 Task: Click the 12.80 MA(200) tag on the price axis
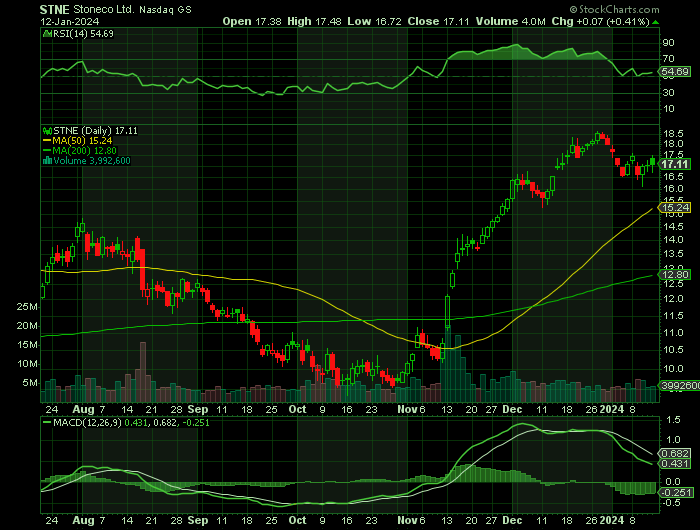click(x=675, y=275)
